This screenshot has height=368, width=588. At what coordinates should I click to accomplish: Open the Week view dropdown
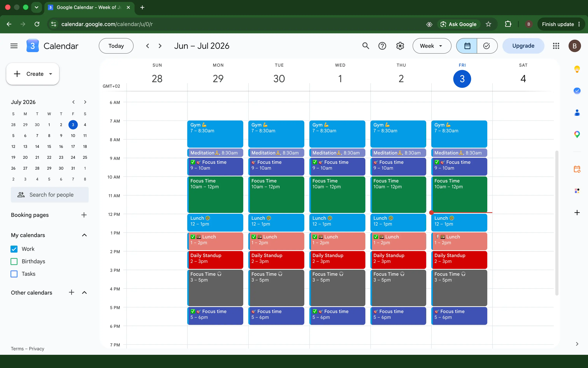pos(432,46)
